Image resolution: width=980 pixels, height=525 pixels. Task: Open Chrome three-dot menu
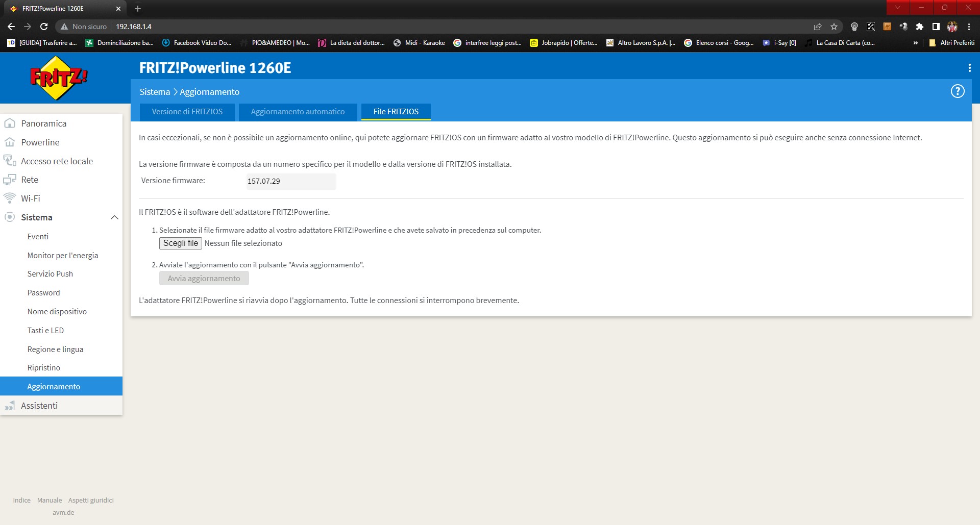pyautogui.click(x=969, y=27)
